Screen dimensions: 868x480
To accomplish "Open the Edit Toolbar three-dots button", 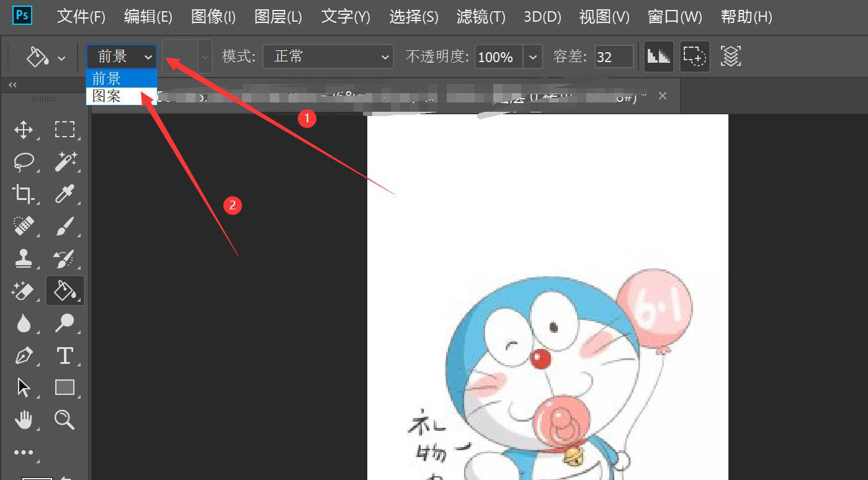I will point(24,453).
